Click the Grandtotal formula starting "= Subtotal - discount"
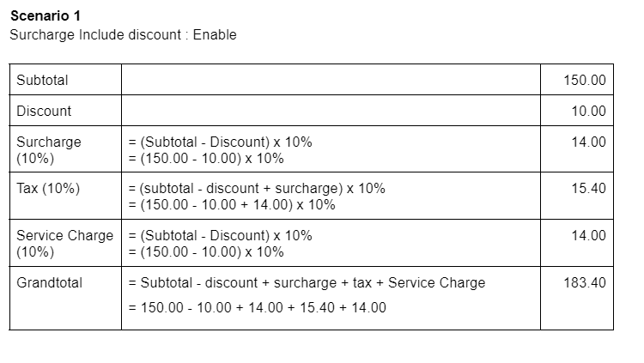Screen dimensions: 644x363 [307, 282]
